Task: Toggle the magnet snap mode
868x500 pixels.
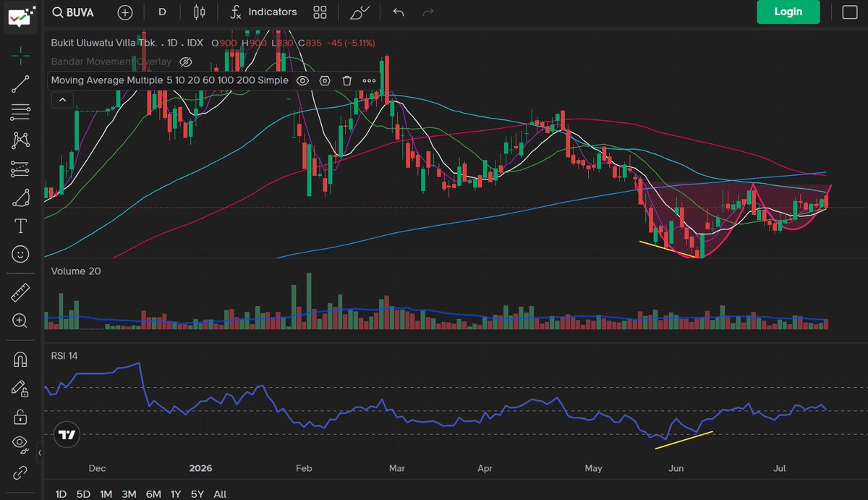Action: pos(20,360)
